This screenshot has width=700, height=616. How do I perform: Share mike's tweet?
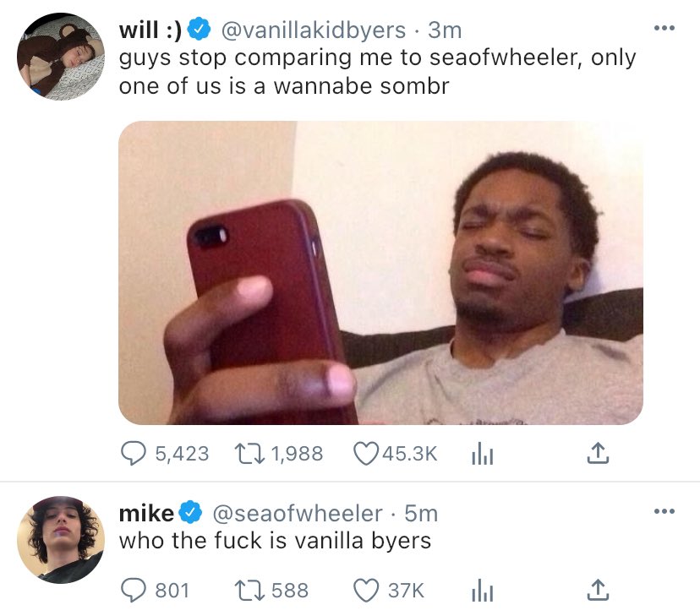pos(597,590)
